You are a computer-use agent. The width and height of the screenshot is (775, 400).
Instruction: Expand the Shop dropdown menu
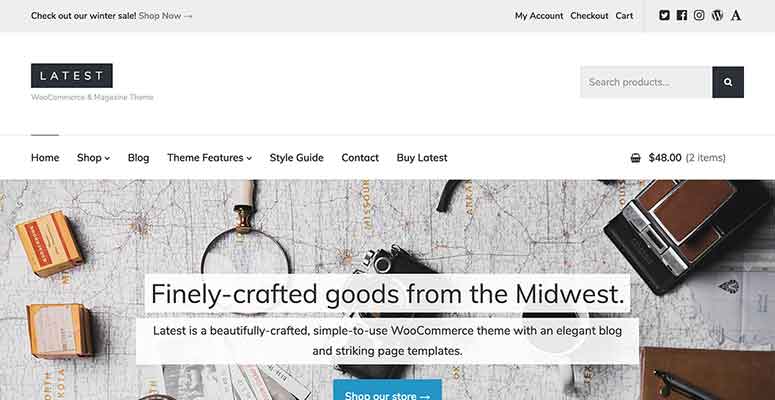(x=93, y=158)
